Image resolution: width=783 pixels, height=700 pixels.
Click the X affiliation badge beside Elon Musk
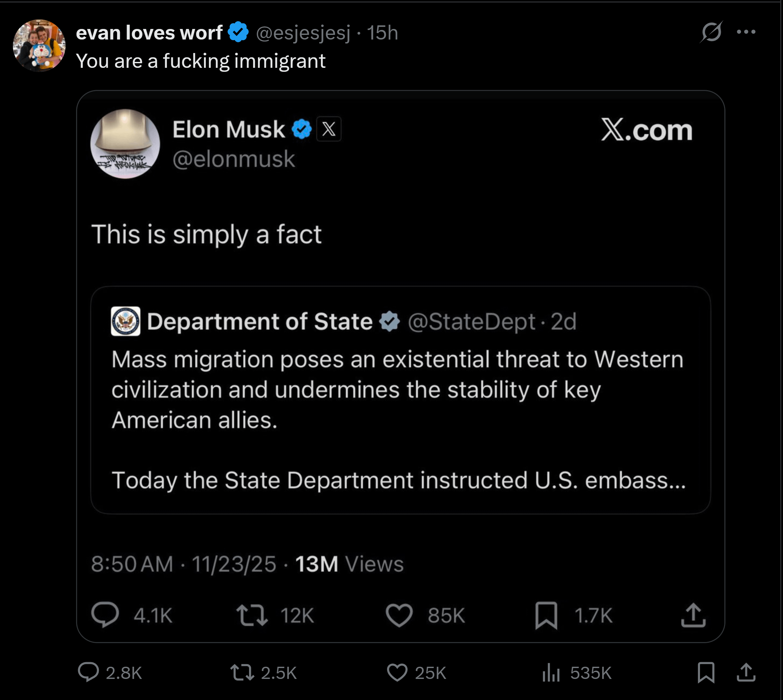click(x=329, y=129)
